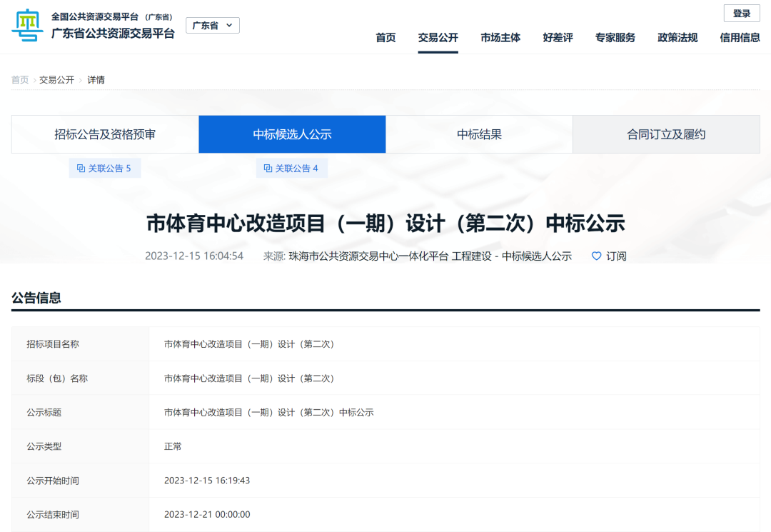The image size is (771, 532).
Task: Subscribe via the 订阅 link
Action: tap(615, 256)
